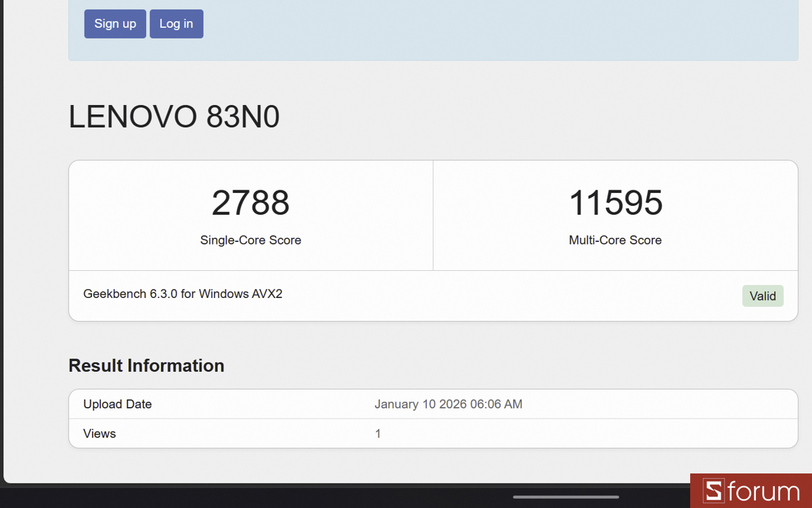The height and width of the screenshot is (508, 812).
Task: Click the Views row label
Action: (x=99, y=433)
